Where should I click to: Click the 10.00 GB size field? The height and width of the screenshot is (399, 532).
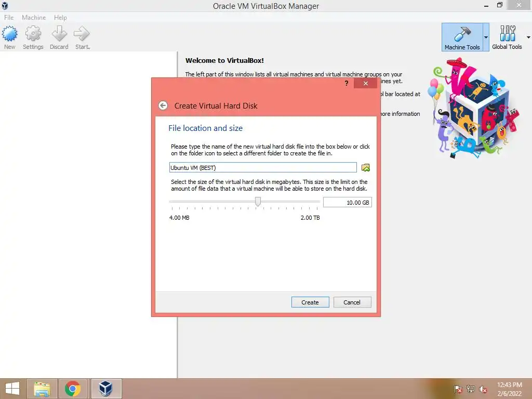click(348, 203)
